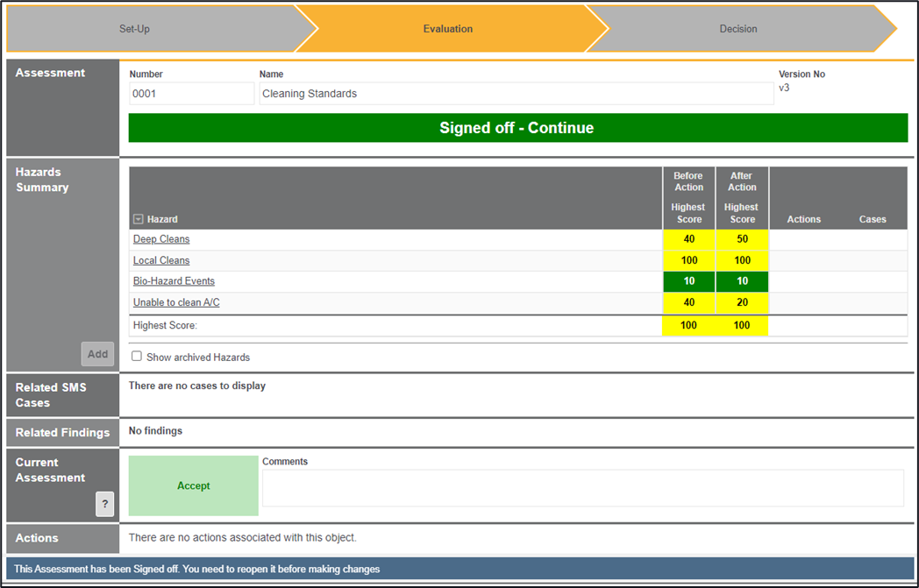Go to the Decision stage
Image resolution: width=919 pixels, height=588 pixels.
(x=737, y=29)
